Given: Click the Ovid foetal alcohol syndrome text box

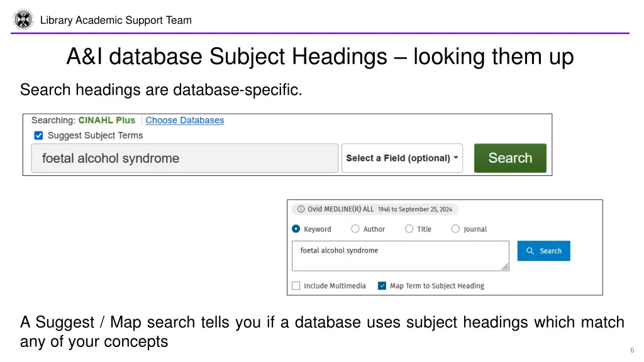Looking at the screenshot, I should 401,256.
